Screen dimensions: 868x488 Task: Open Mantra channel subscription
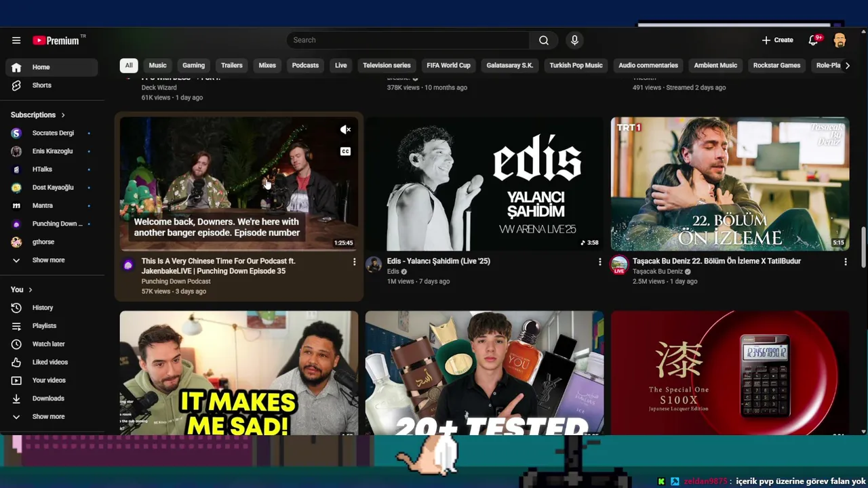52,205
